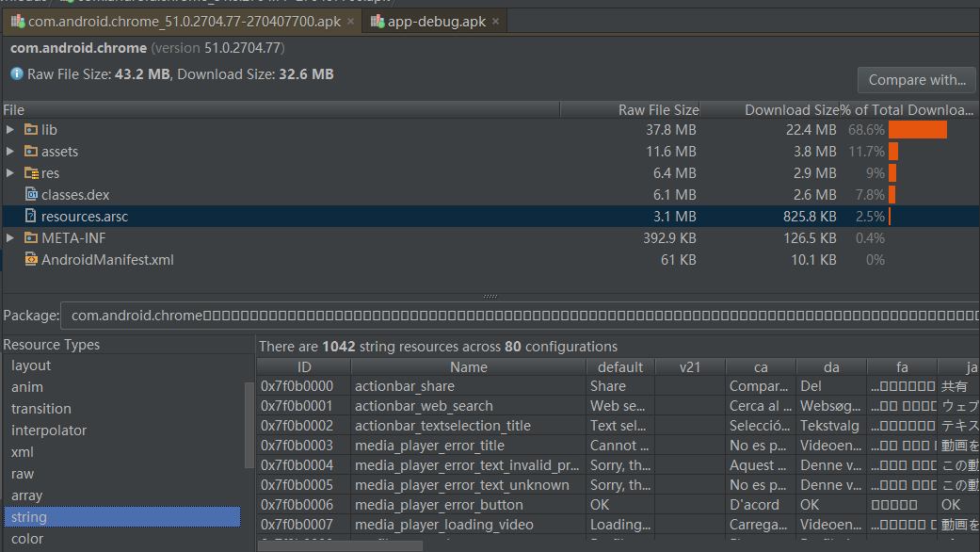
Task: Click the assets row's orange percentage bar
Action: 893,152
